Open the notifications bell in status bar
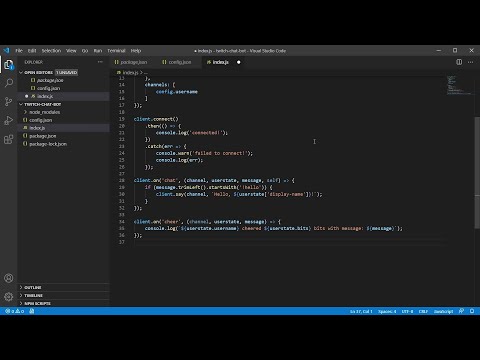The image size is (480, 360). pyautogui.click(x=472, y=311)
